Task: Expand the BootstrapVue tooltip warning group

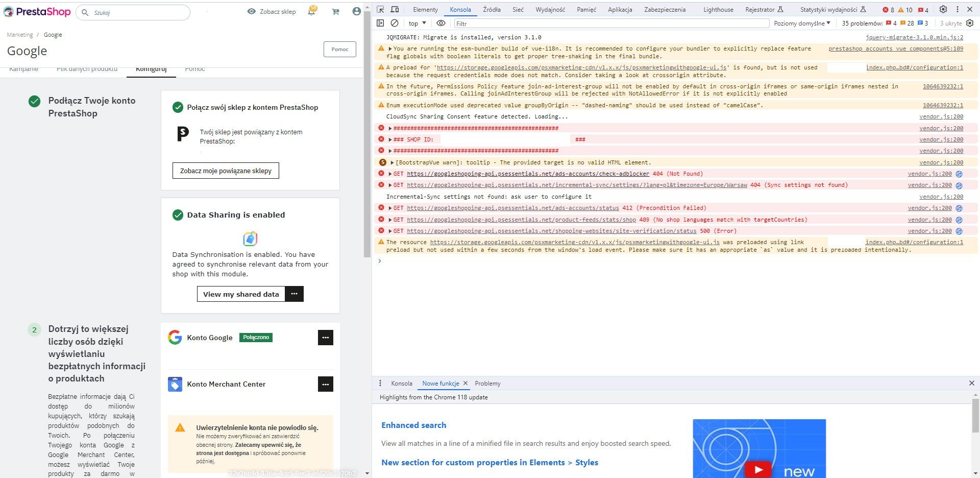Action: coord(392,163)
